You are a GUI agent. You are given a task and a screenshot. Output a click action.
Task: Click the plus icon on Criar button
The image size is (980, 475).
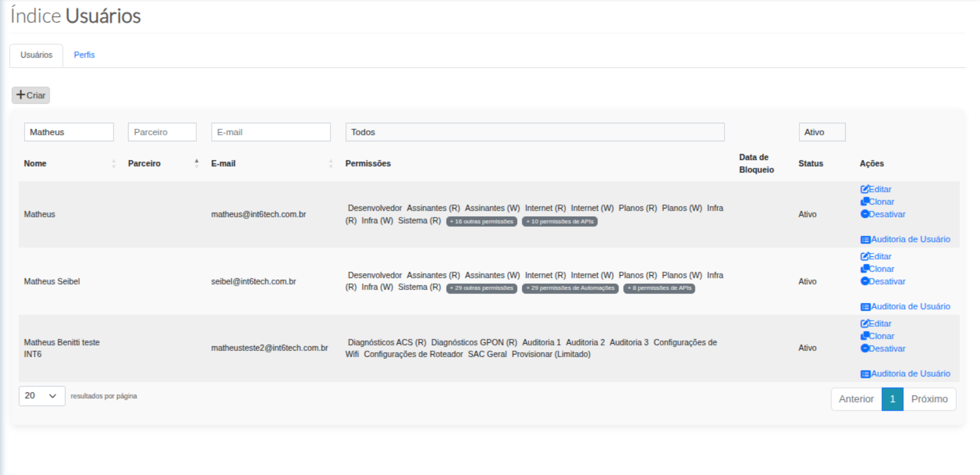[21, 95]
